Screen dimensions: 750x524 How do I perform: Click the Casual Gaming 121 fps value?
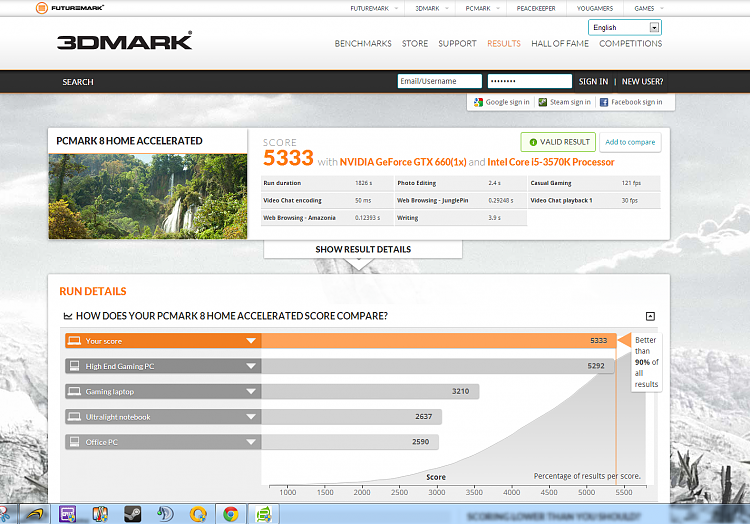[x=631, y=183]
